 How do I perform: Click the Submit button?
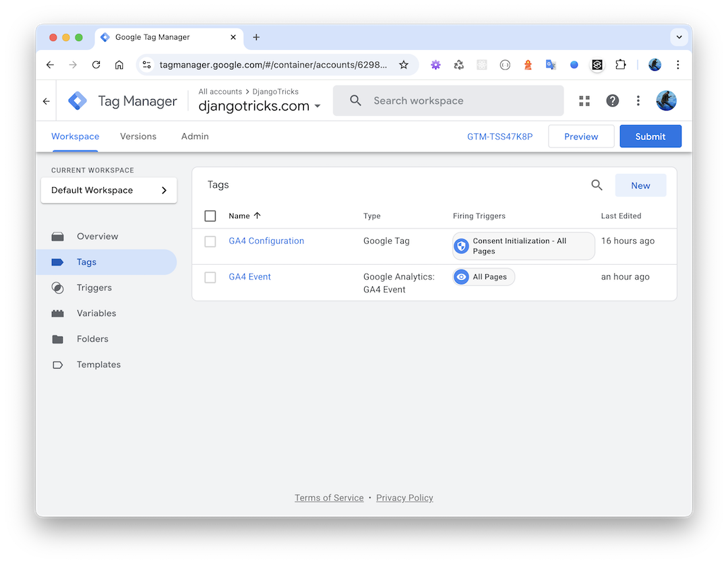[650, 137]
